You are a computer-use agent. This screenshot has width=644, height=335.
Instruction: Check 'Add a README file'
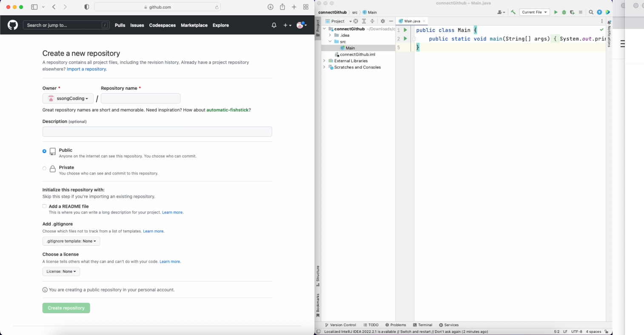pyautogui.click(x=44, y=206)
